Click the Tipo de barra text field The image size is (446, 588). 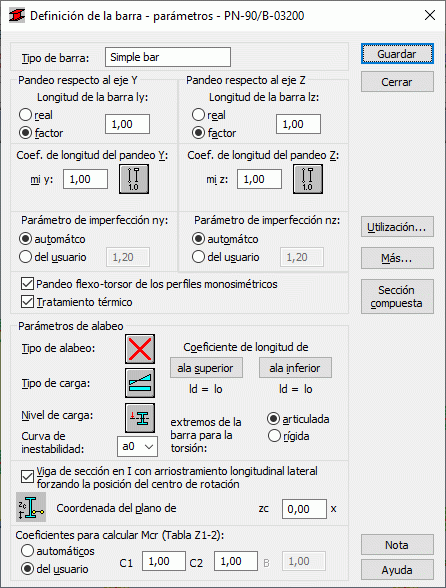click(168, 57)
